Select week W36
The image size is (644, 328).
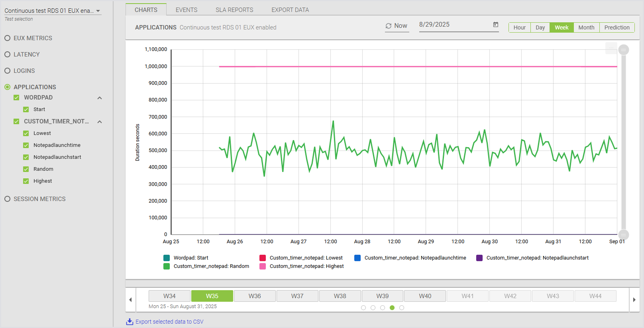click(x=255, y=296)
